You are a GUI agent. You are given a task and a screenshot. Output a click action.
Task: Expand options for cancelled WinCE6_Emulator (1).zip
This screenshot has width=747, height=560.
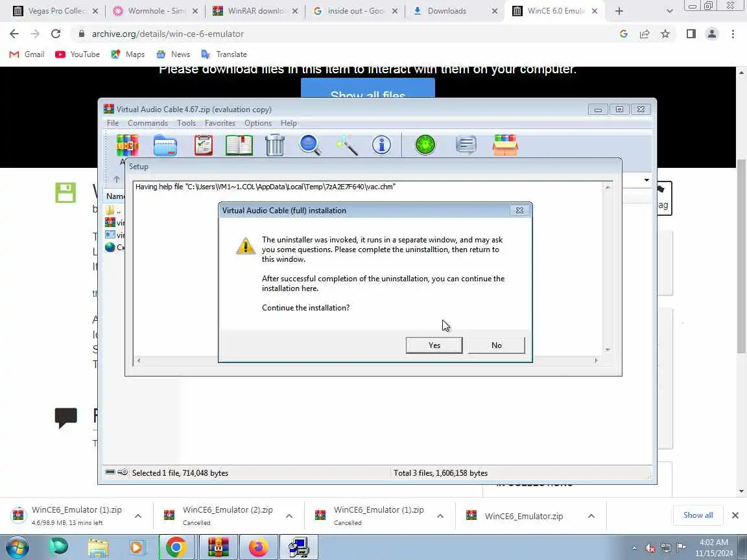click(x=440, y=516)
